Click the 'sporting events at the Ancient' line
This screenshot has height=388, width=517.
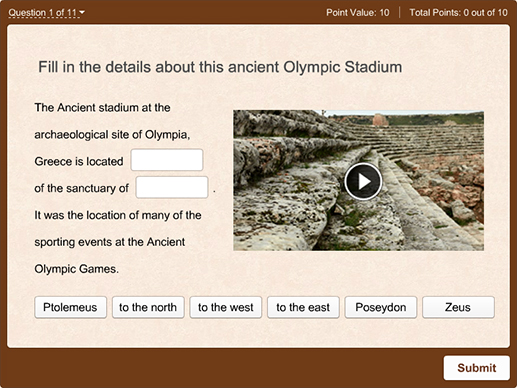[110, 242]
